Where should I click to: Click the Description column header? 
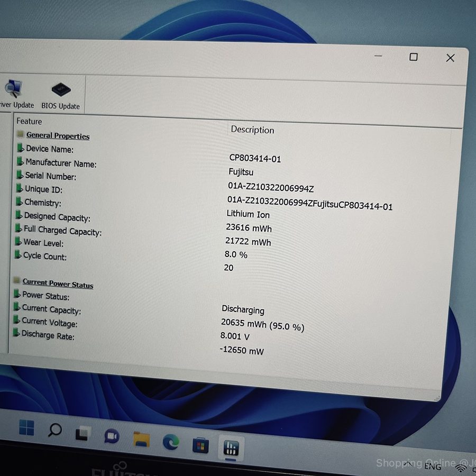[253, 130]
